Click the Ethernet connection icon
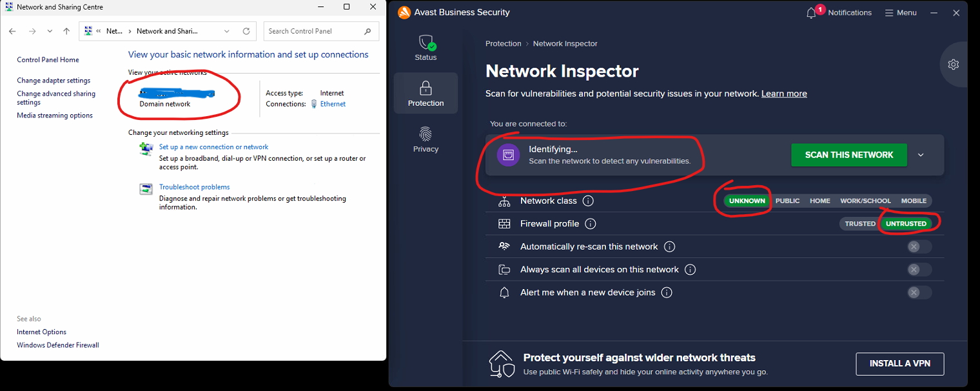 pyautogui.click(x=314, y=104)
